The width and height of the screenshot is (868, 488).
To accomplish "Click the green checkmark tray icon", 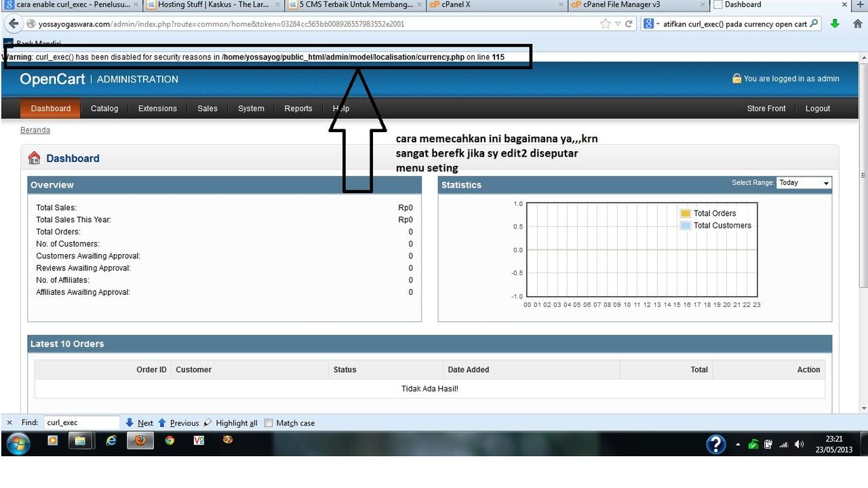I will pos(753,445).
